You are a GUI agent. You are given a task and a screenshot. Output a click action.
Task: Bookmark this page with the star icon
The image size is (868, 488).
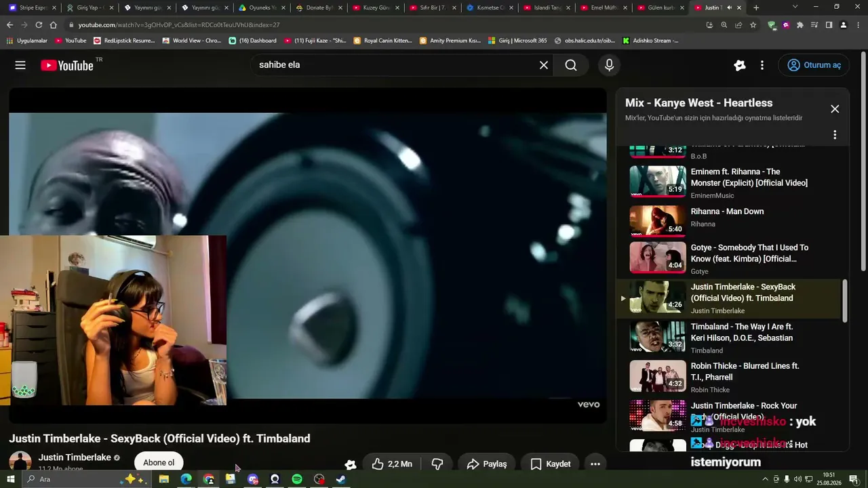pos(753,25)
